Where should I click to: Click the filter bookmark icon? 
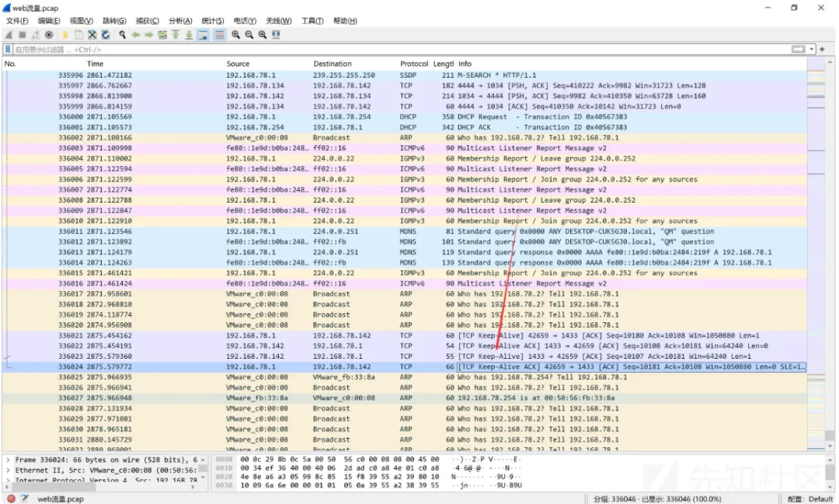9,49
